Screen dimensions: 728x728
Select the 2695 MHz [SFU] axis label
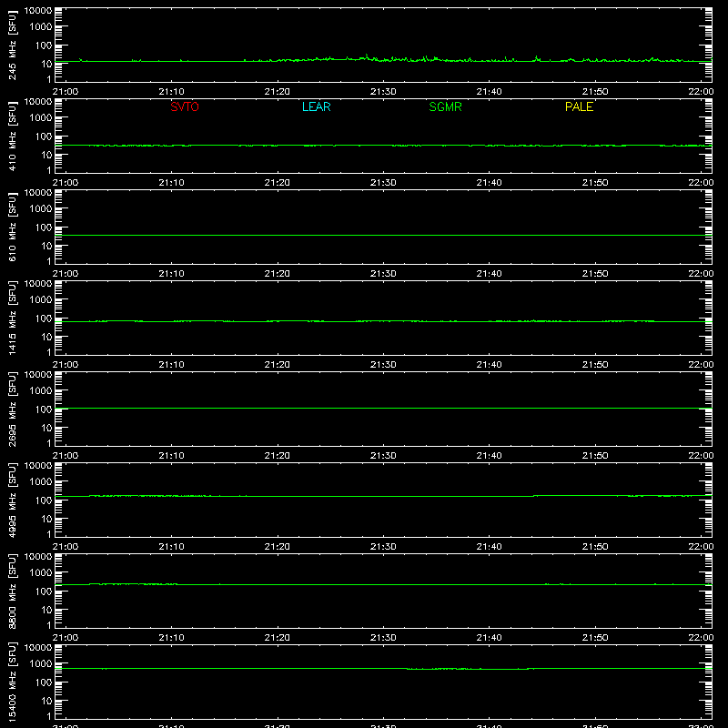[13, 409]
